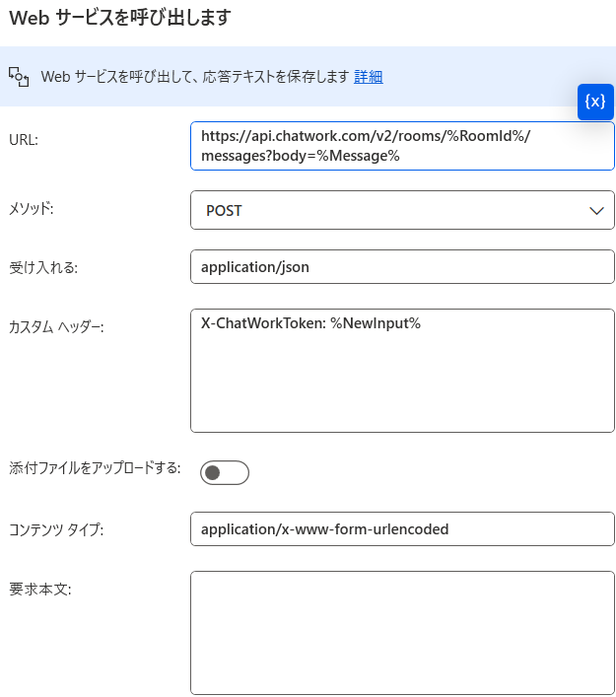The height and width of the screenshot is (697, 616).
Task: Focus the コンテンツ タイプ input field
Action: click(x=402, y=529)
